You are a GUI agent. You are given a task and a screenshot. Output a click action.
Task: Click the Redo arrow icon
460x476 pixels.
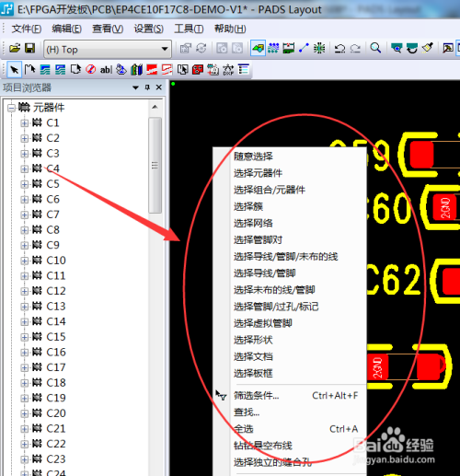(355, 48)
